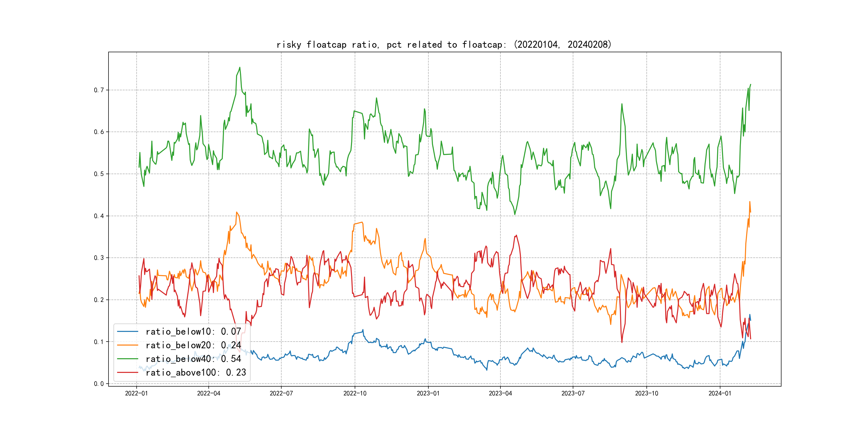The height and width of the screenshot is (434, 868).
Task: Click the 0.1 y-axis tick label
Action: point(99,342)
